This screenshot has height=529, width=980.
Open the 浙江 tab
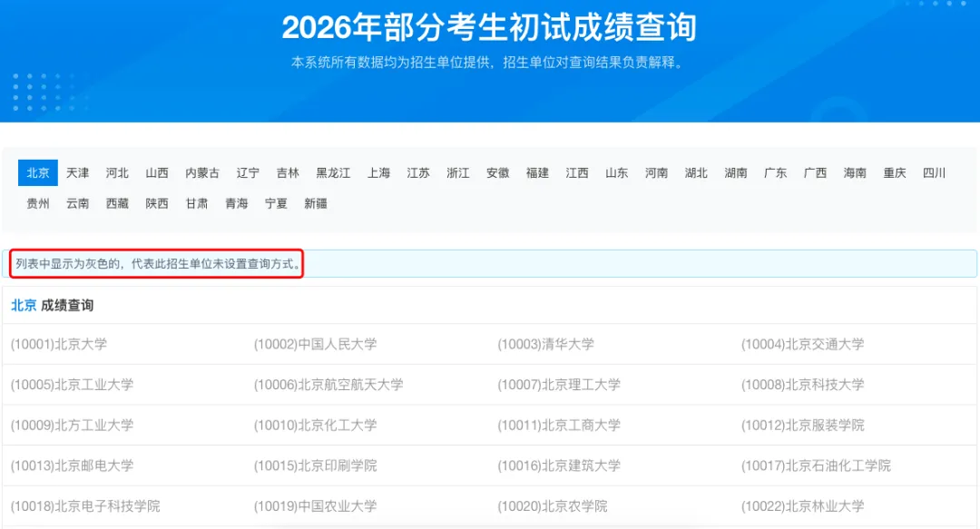pos(458,172)
